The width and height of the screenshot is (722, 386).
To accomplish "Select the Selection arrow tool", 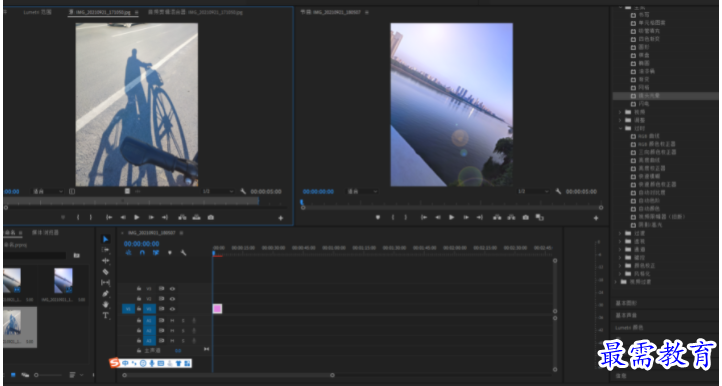I will [x=105, y=239].
